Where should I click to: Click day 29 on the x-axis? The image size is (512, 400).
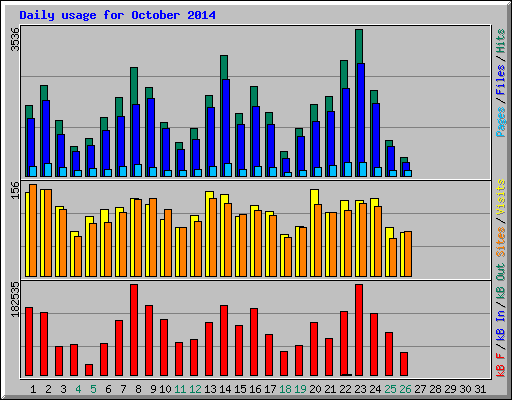(450, 389)
